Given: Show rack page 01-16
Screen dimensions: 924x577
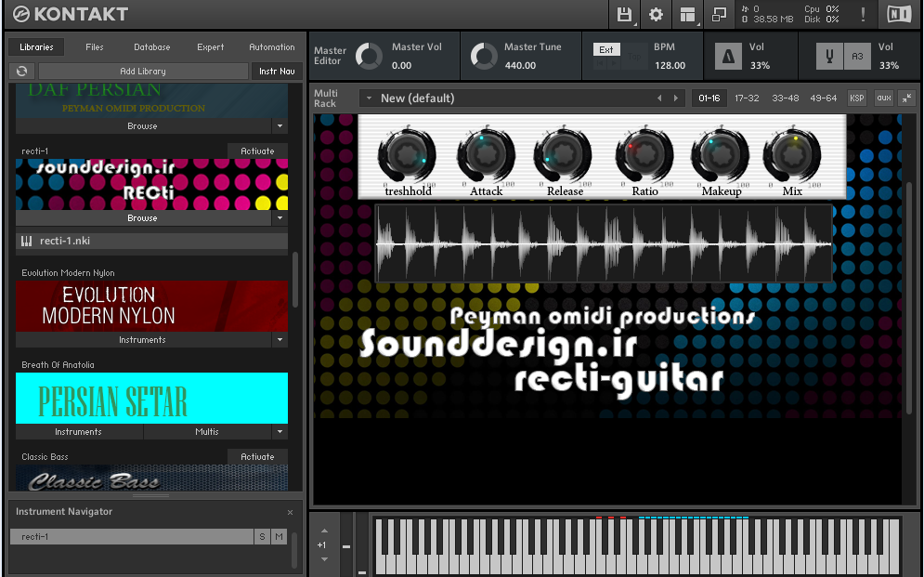Looking at the screenshot, I should coord(709,98).
